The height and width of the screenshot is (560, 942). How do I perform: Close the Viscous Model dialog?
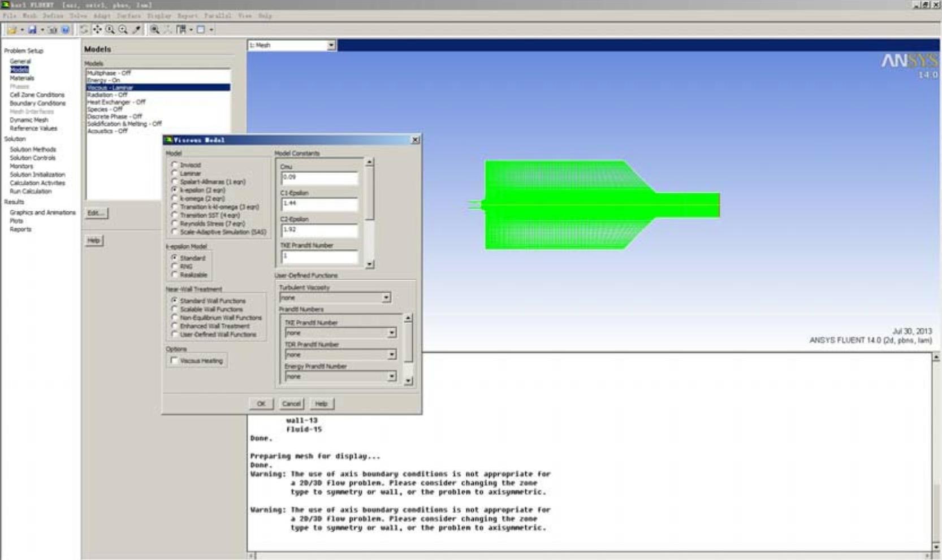415,140
